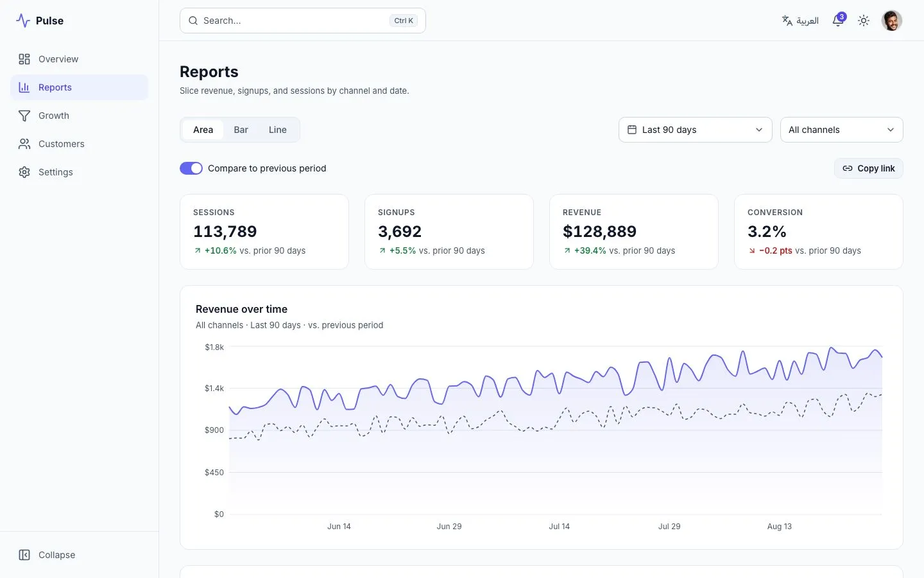Click the $128,889 revenue value
The image size is (924, 578).
pyautogui.click(x=600, y=231)
